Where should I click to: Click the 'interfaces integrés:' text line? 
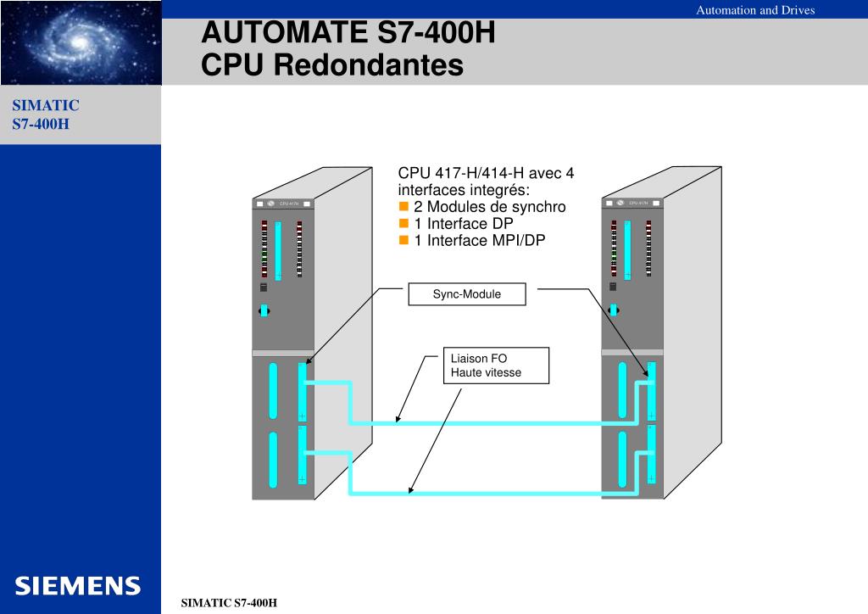click(464, 190)
